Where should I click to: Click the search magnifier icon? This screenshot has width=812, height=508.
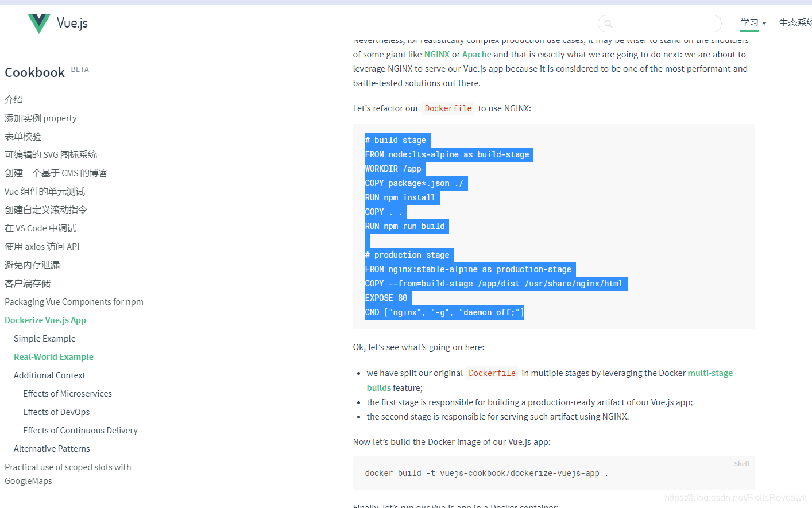click(609, 24)
